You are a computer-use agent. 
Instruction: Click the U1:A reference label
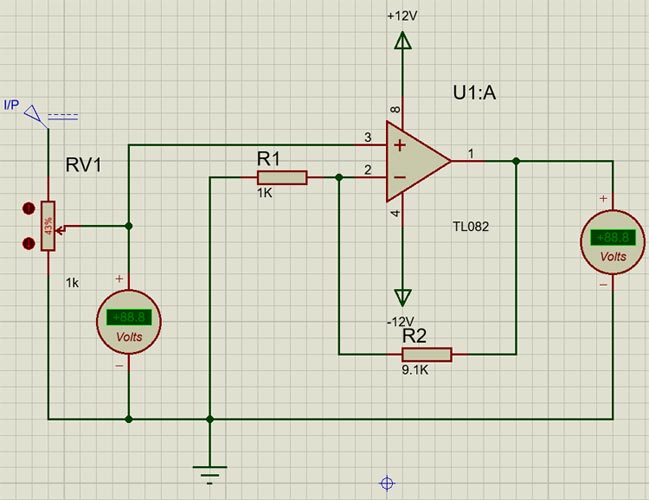point(476,94)
